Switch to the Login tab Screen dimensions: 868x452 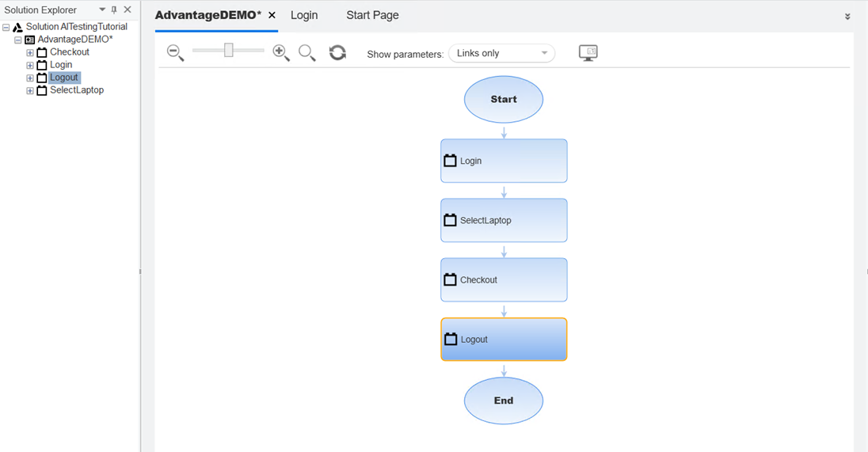click(x=304, y=15)
